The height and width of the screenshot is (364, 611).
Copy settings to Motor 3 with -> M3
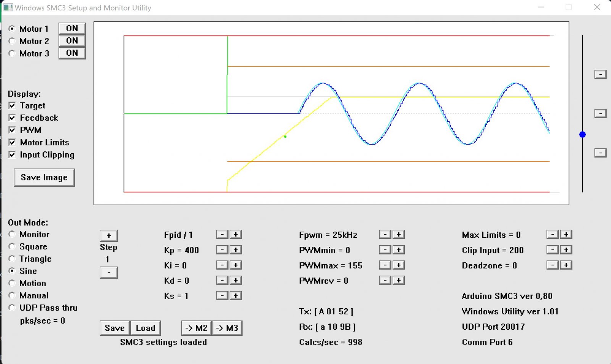pyautogui.click(x=227, y=328)
